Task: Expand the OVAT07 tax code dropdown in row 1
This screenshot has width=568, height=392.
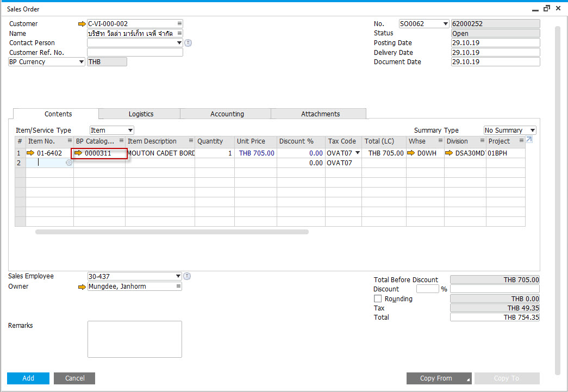Action: pos(358,153)
